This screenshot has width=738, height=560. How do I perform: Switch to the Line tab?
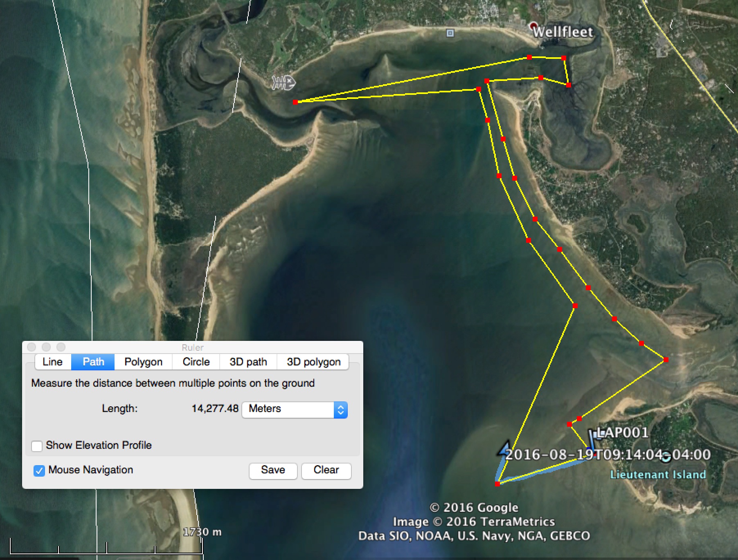[52, 362]
